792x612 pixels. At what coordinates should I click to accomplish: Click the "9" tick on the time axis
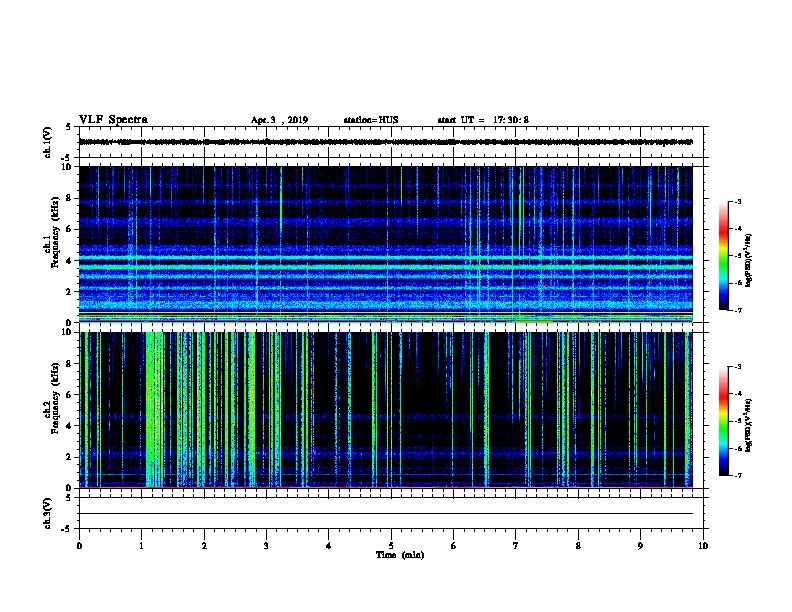point(640,546)
